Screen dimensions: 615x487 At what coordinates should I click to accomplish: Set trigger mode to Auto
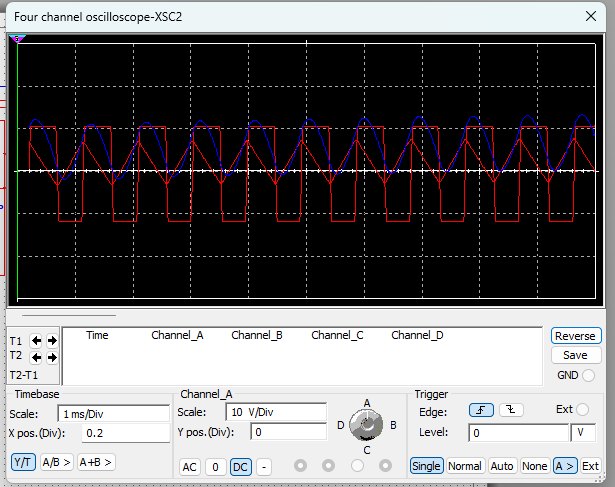coord(502,466)
